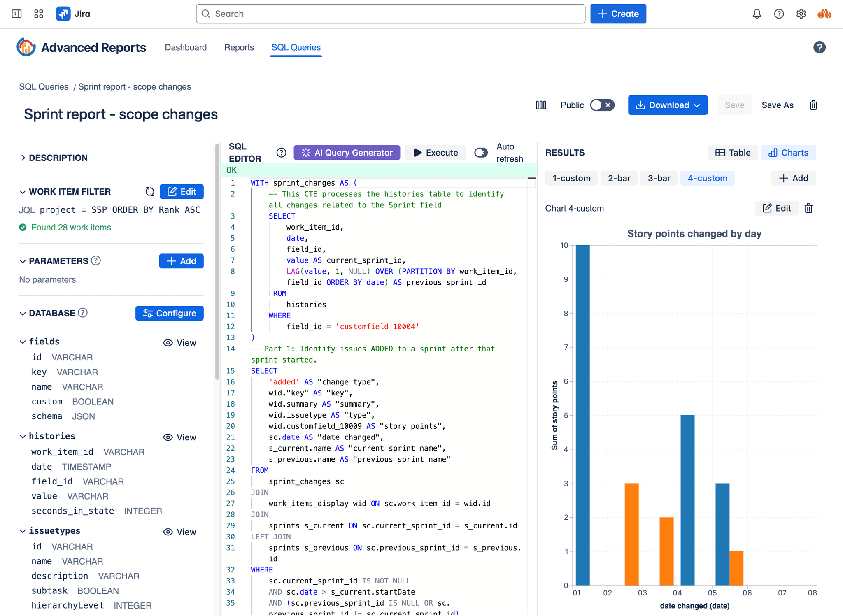
Task: Open the notifications bell
Action: pos(757,14)
